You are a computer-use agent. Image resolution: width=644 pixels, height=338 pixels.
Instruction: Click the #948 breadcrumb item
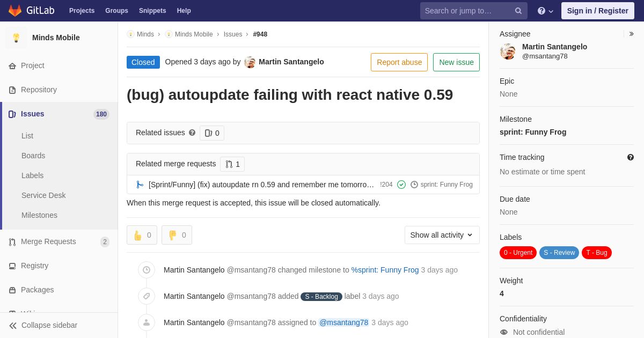coord(260,34)
